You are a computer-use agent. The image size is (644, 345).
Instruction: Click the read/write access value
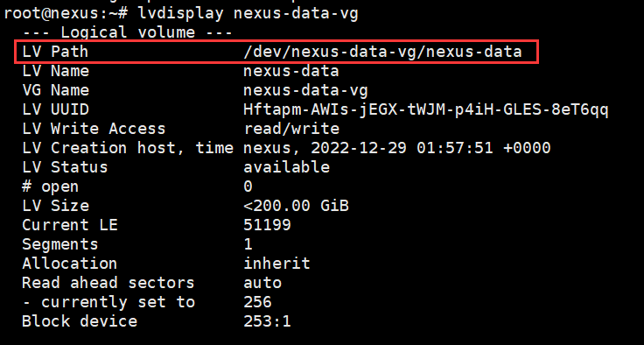pos(291,129)
